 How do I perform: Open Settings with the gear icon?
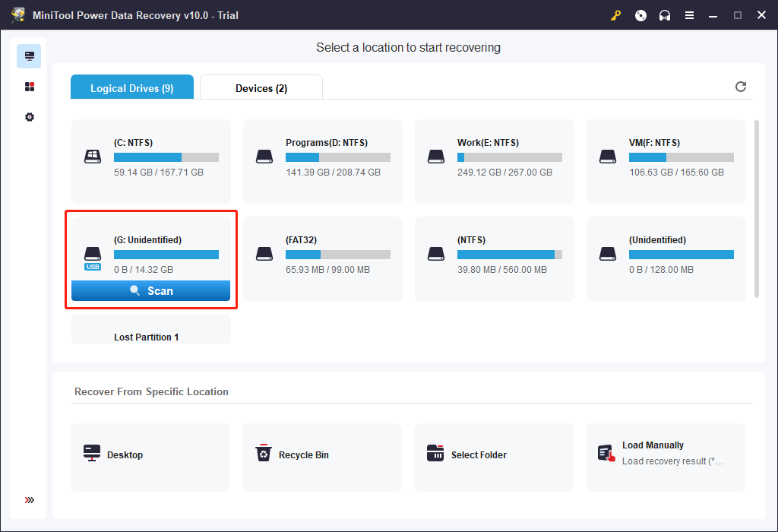29,116
